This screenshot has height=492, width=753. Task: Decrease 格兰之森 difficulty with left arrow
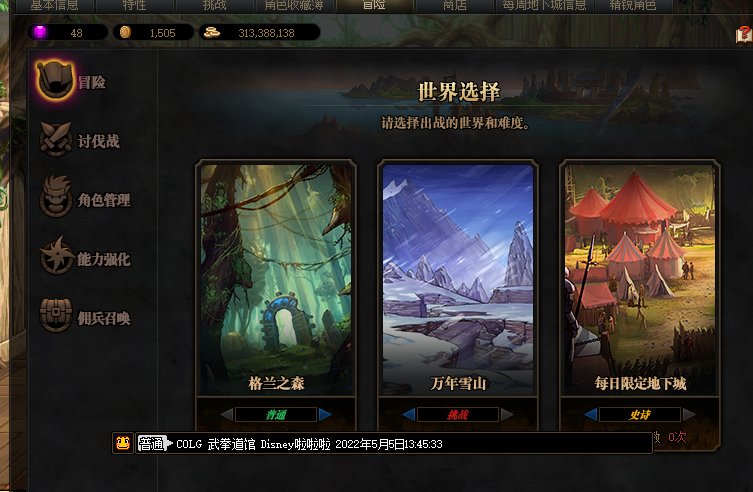(227, 415)
